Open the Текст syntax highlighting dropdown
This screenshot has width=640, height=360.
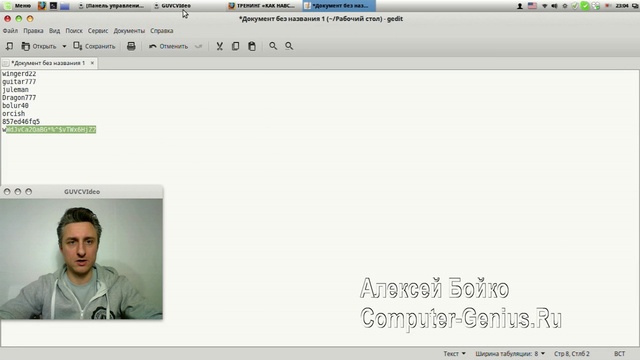(454, 353)
